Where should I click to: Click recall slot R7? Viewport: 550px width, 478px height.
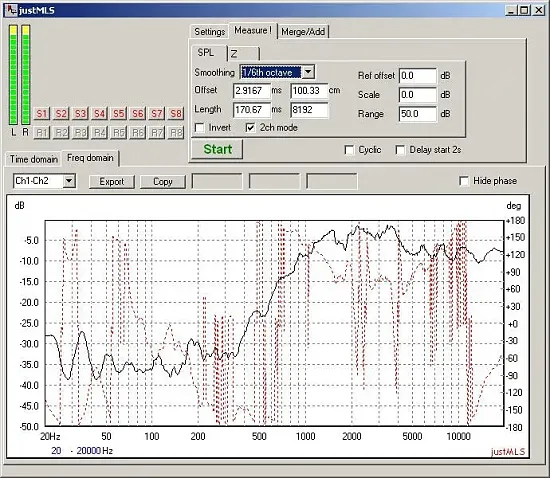pos(156,133)
